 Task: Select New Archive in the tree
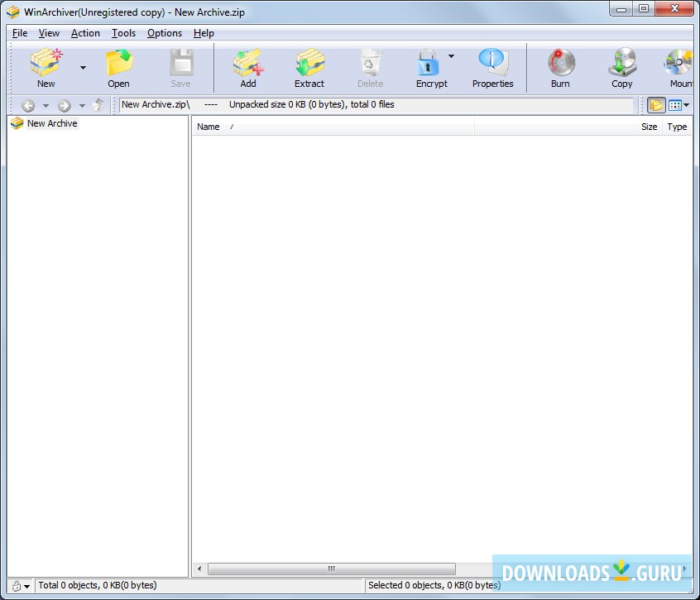tap(52, 123)
